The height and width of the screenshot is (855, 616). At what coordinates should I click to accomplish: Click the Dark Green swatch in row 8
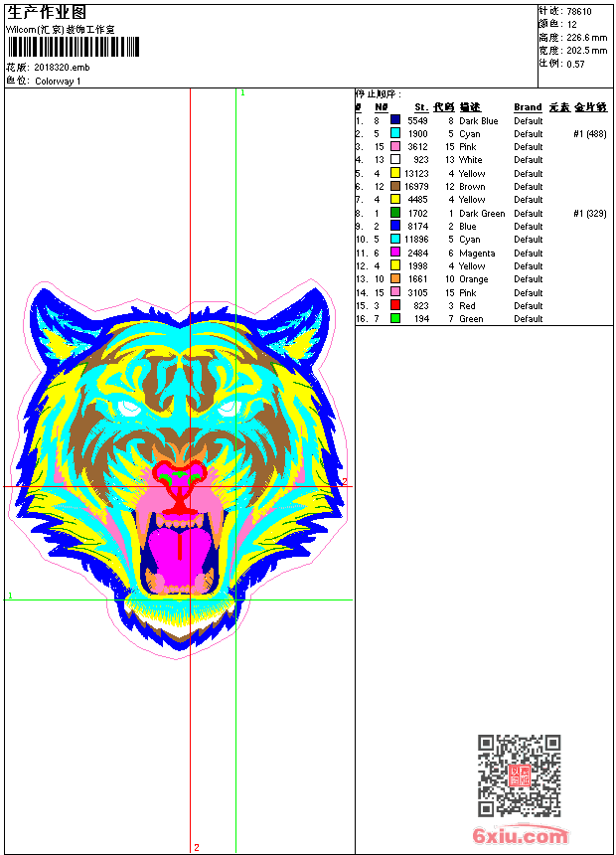(x=395, y=213)
